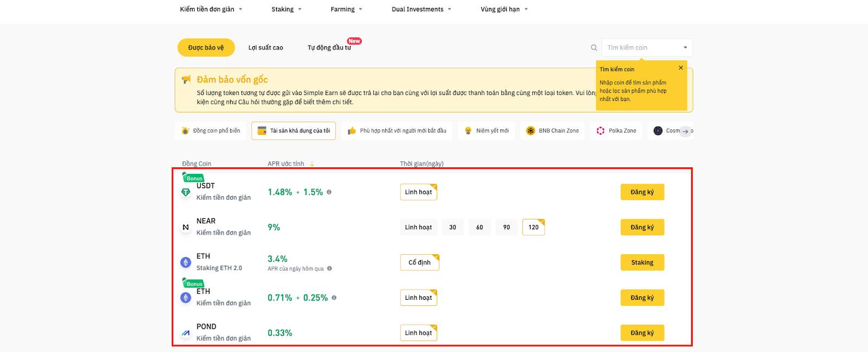The image size is (868, 352).
Task: Choose the 60 day duration for NEAR
Action: pyautogui.click(x=480, y=228)
